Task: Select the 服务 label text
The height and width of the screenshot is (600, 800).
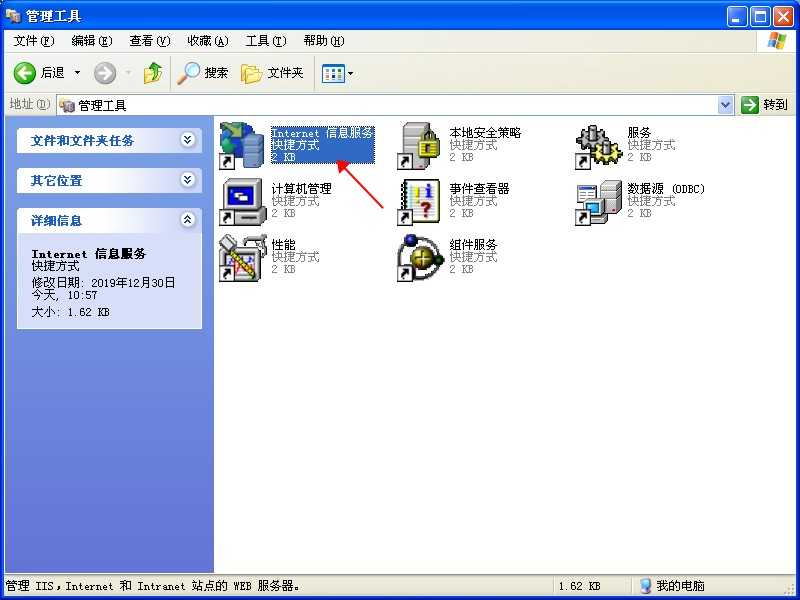Action: (x=639, y=133)
